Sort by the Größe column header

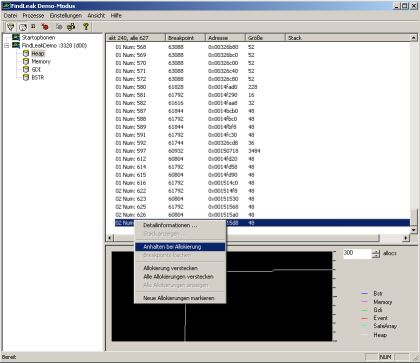point(265,38)
